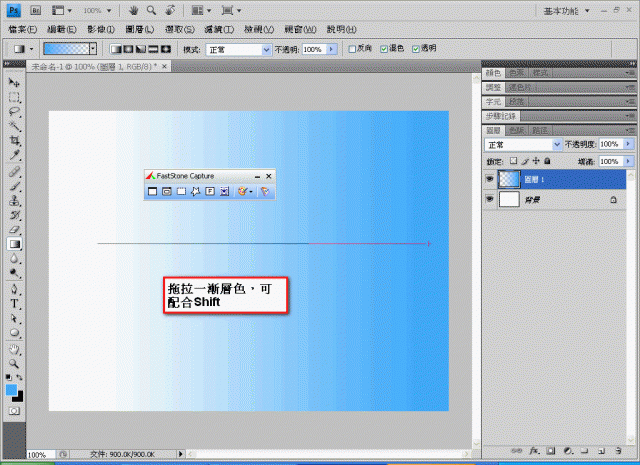Screen dimensions: 640x465
Task: Open the 濾鏡(T) menu
Action: coord(219,29)
